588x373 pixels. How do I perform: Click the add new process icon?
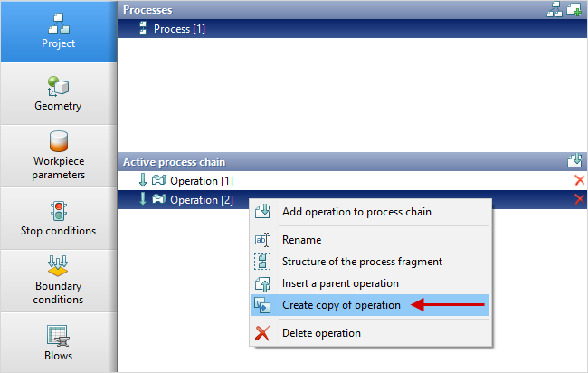(574, 9)
